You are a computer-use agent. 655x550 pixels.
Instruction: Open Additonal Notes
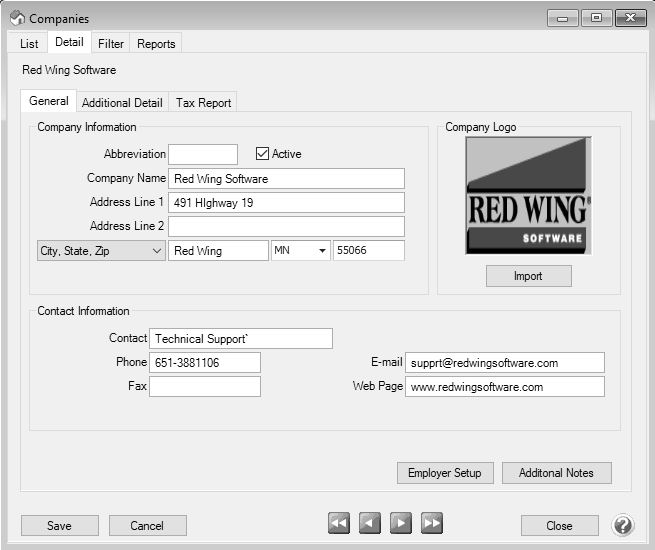tap(557, 473)
